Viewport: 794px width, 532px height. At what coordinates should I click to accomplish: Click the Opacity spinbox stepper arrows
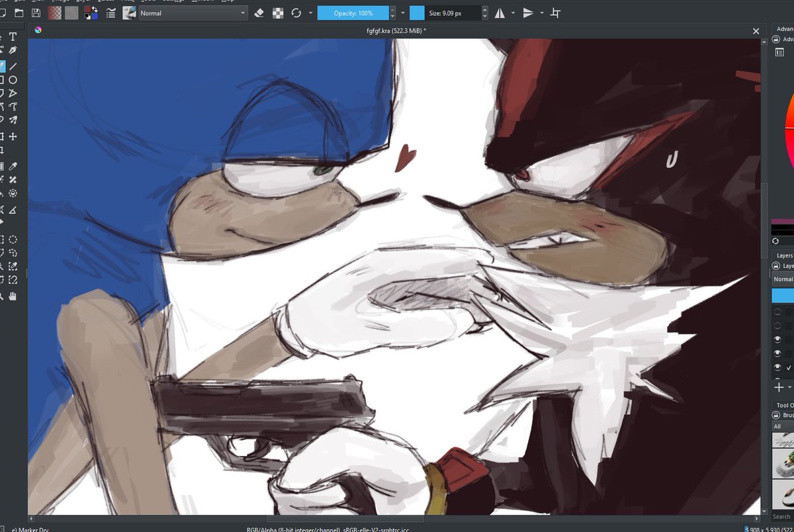[392, 13]
